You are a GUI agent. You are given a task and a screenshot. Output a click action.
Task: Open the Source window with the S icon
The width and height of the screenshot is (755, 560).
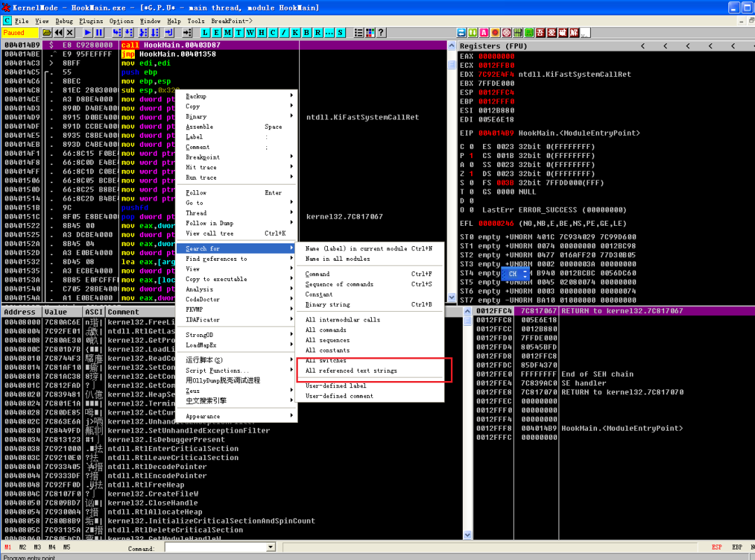coord(340,33)
